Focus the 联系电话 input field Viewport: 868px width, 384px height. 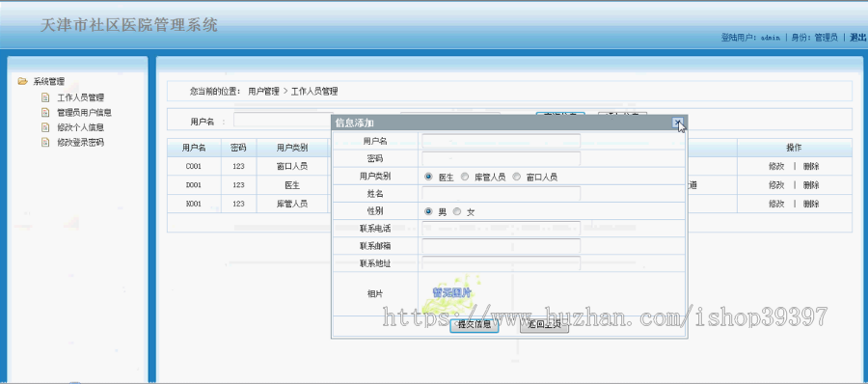(x=501, y=229)
